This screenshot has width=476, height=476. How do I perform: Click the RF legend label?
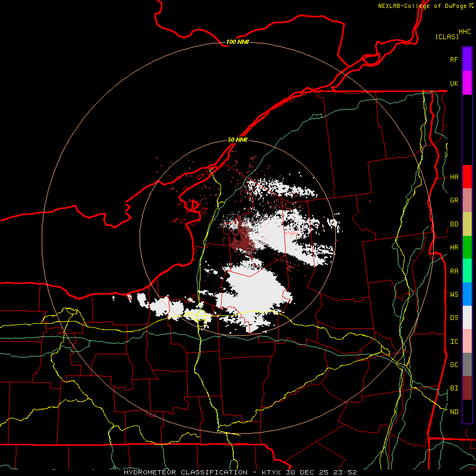(454, 59)
